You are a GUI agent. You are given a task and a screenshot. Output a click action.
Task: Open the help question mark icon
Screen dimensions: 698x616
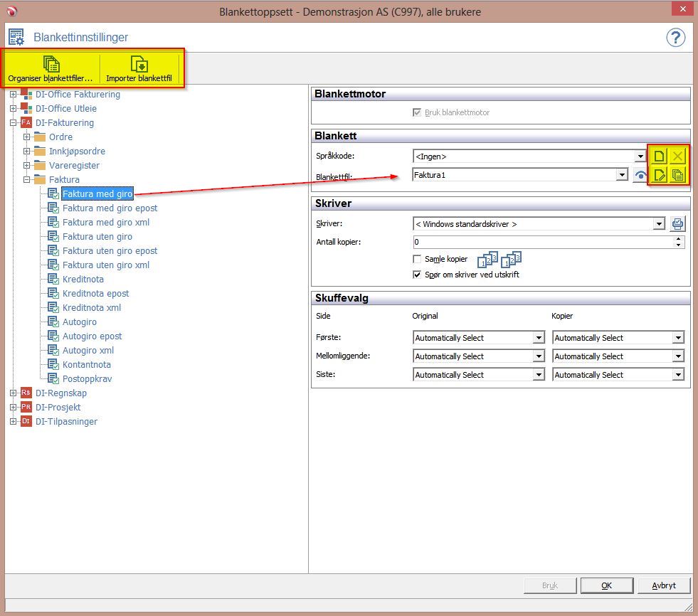coord(675,38)
